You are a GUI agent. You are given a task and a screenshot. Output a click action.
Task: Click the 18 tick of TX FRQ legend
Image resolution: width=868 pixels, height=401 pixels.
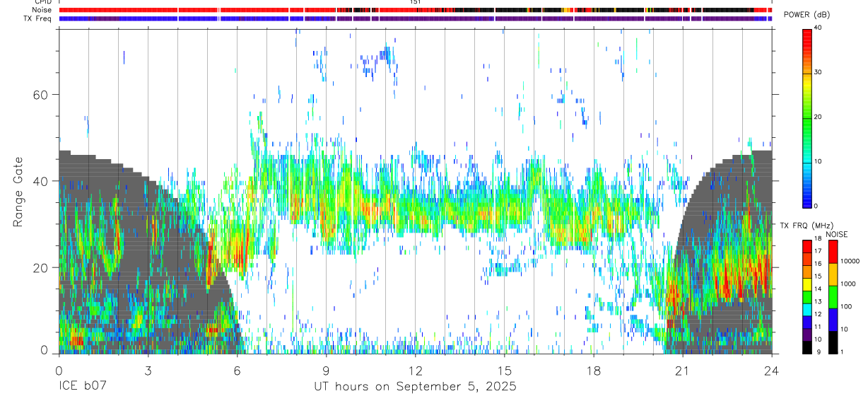819,238
